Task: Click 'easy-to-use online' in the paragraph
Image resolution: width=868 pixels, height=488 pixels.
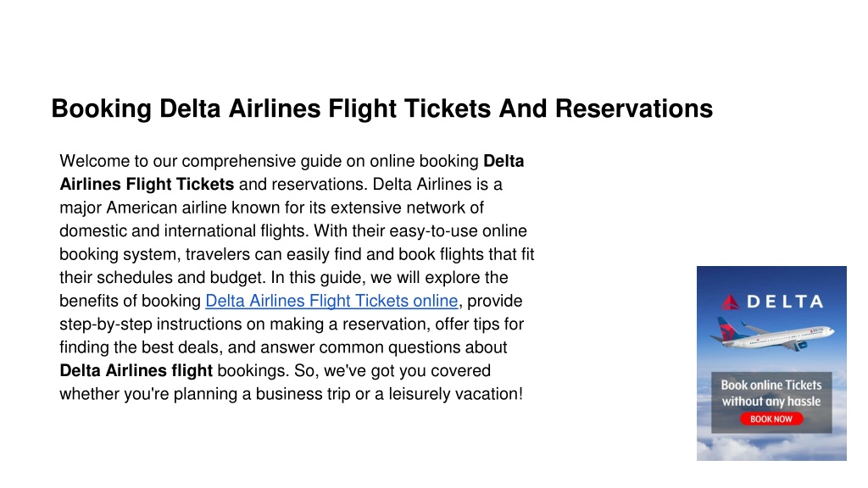Action: pyautogui.click(x=458, y=230)
